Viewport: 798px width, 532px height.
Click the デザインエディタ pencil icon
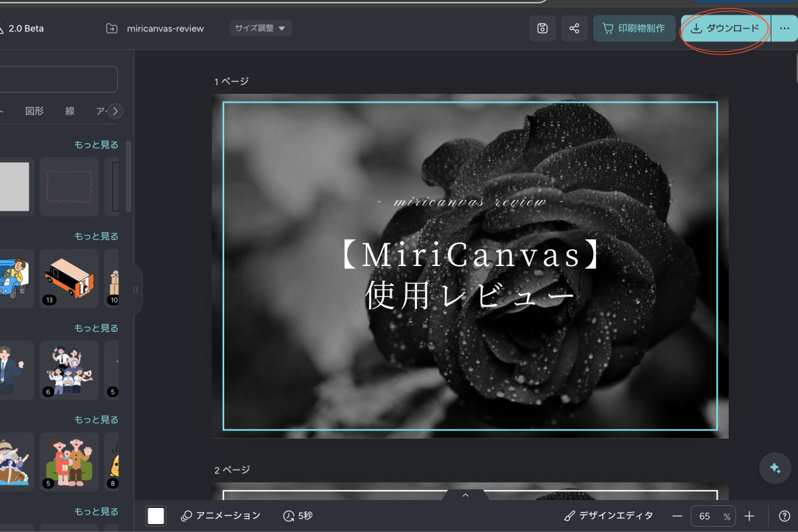click(569, 515)
